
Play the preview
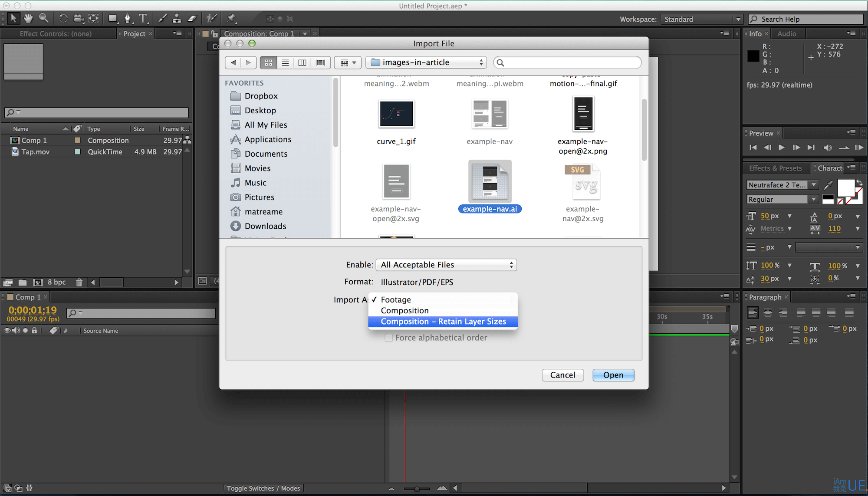point(781,148)
